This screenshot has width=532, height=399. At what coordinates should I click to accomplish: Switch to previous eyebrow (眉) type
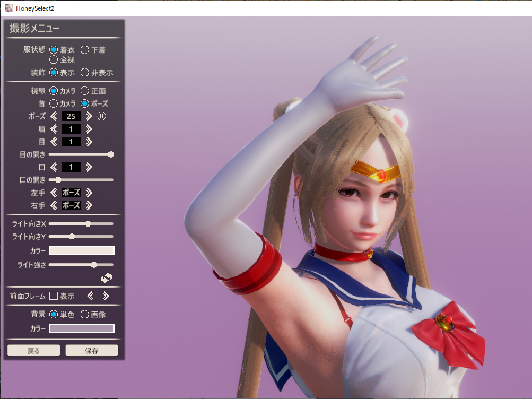[x=54, y=129]
